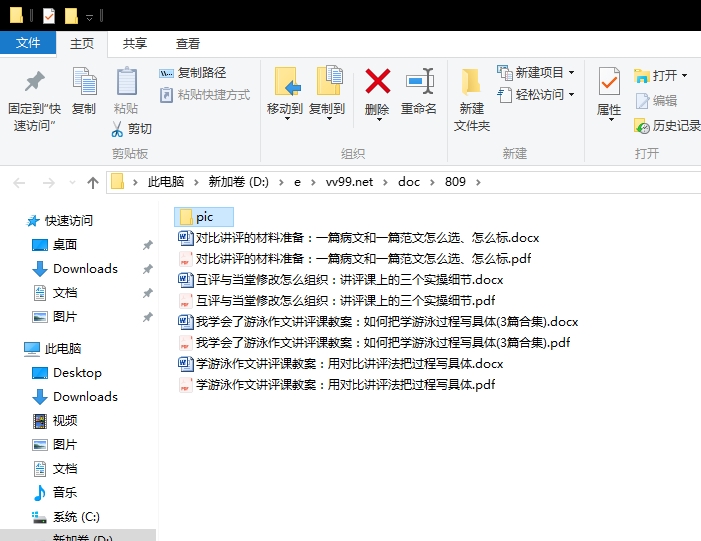Select 互评与当堂修改怎么组织 .docx file
Screen dimensions: 701x541
tap(341, 279)
